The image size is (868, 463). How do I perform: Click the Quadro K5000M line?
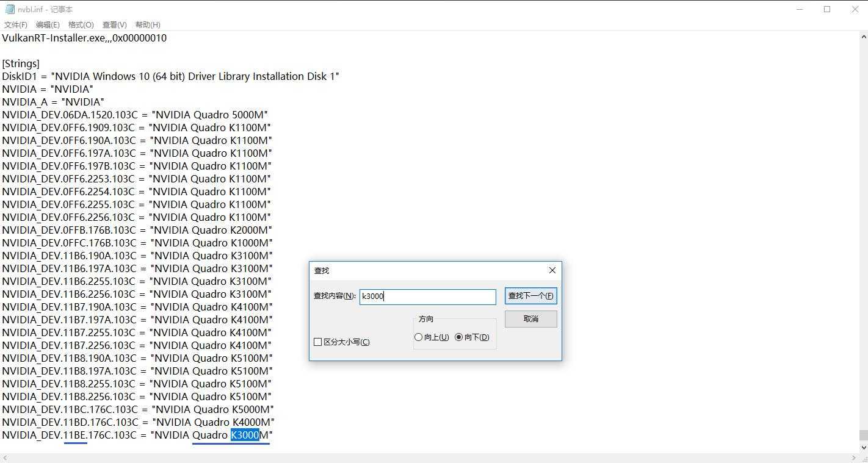(138, 409)
